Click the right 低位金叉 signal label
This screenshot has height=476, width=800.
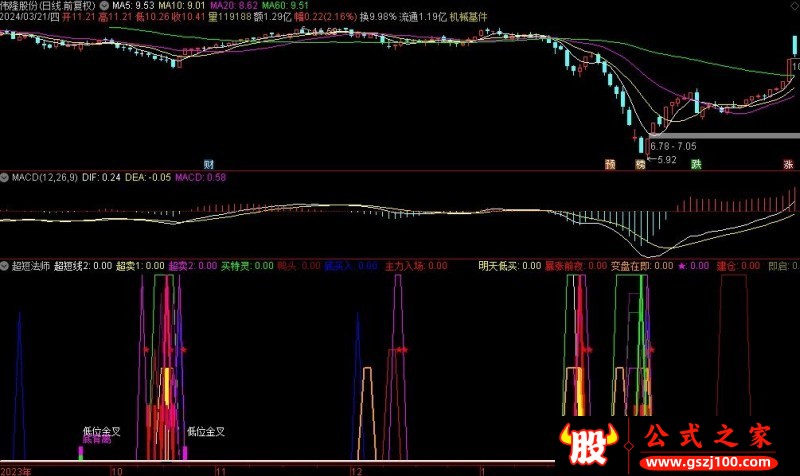[x=206, y=432]
